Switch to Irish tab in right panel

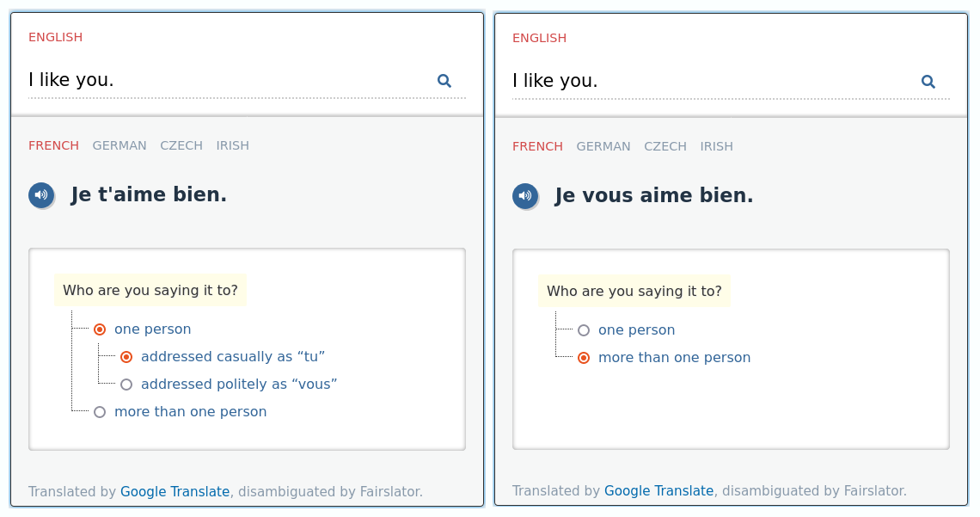click(x=716, y=146)
